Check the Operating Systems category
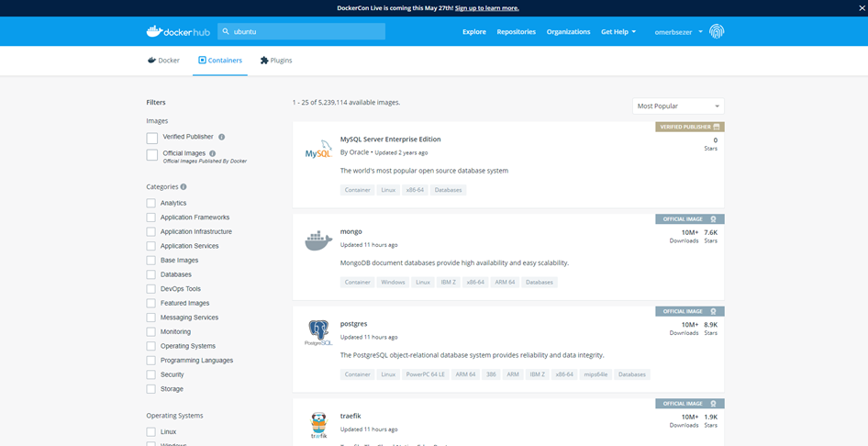The height and width of the screenshot is (446, 868). point(151,346)
